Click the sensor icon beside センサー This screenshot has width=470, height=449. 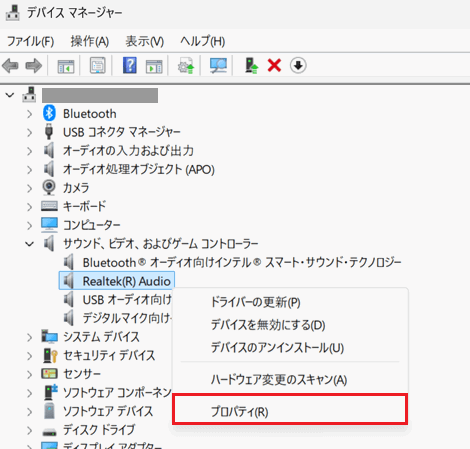(x=49, y=373)
